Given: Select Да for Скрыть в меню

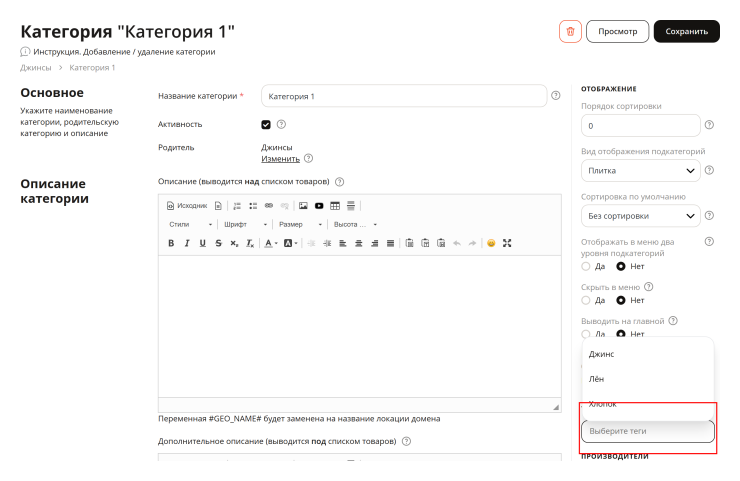Looking at the screenshot, I should point(586,300).
